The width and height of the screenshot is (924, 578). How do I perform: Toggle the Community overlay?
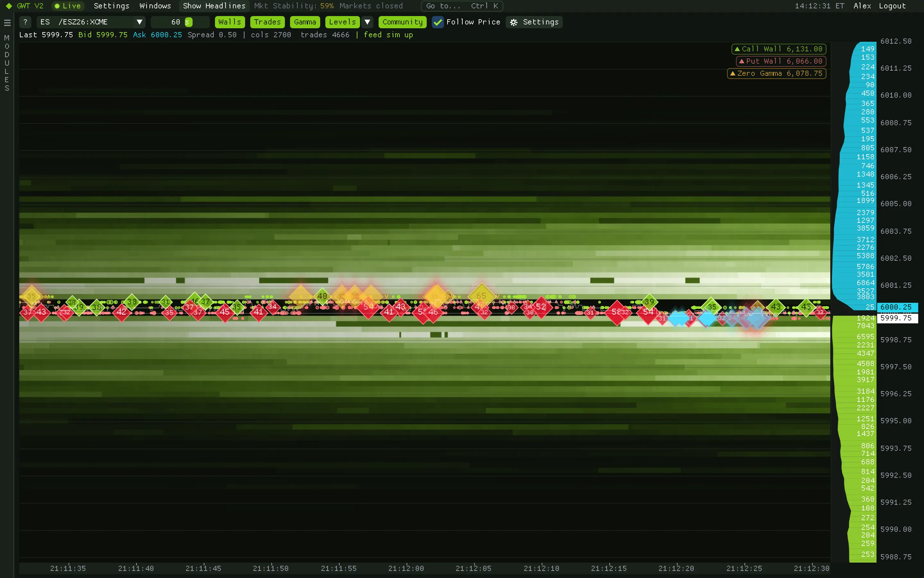(x=402, y=22)
